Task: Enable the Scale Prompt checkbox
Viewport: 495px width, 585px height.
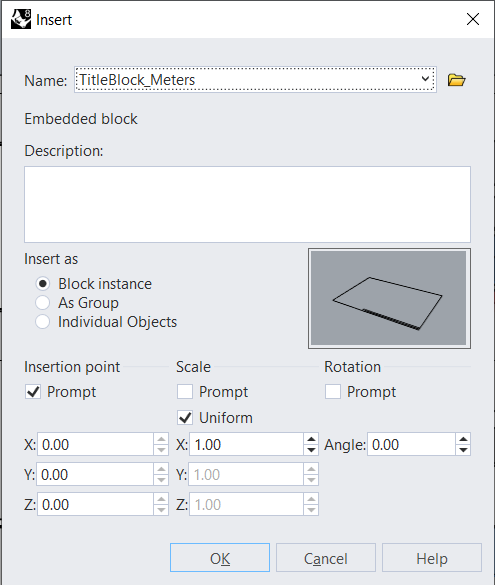Action: (x=185, y=392)
